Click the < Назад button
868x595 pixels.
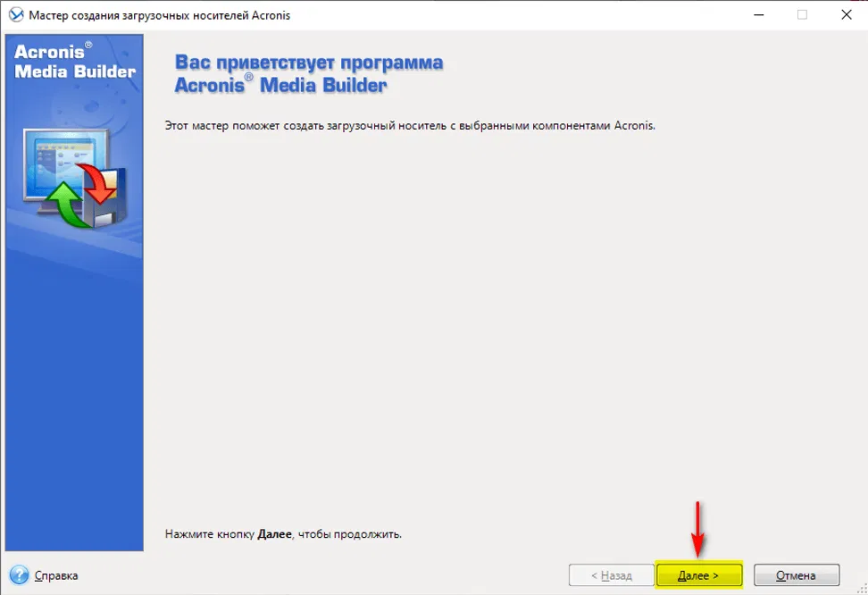pos(611,575)
